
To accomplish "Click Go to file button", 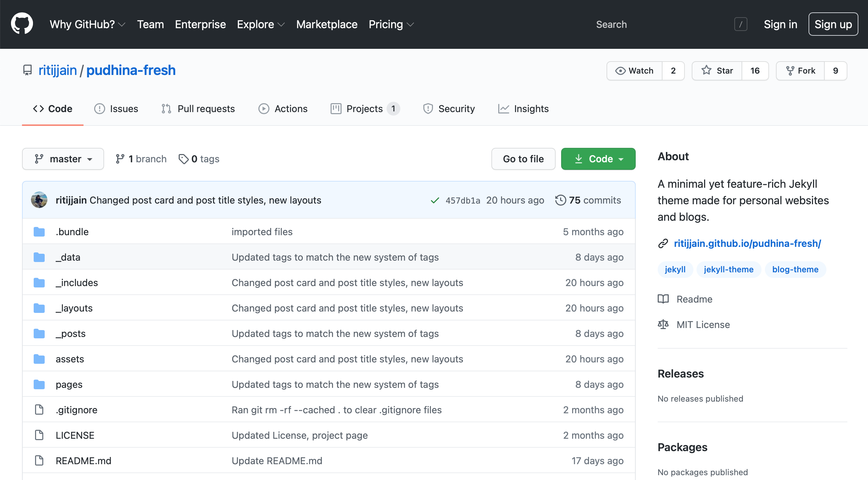I will tap(523, 159).
